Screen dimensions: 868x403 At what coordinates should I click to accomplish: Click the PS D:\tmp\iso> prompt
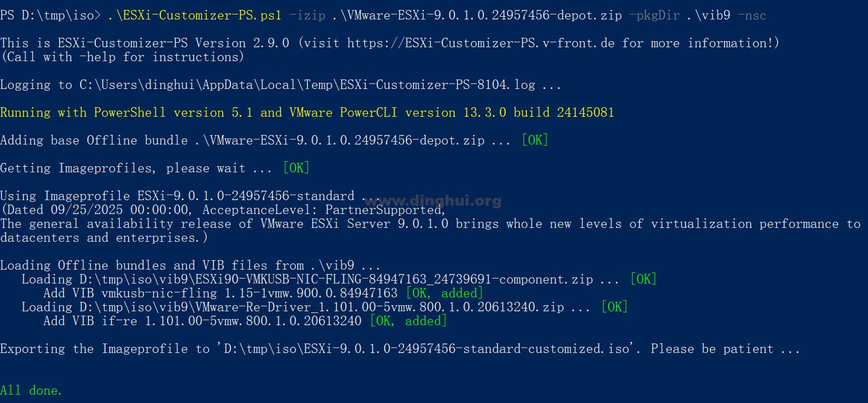point(50,16)
